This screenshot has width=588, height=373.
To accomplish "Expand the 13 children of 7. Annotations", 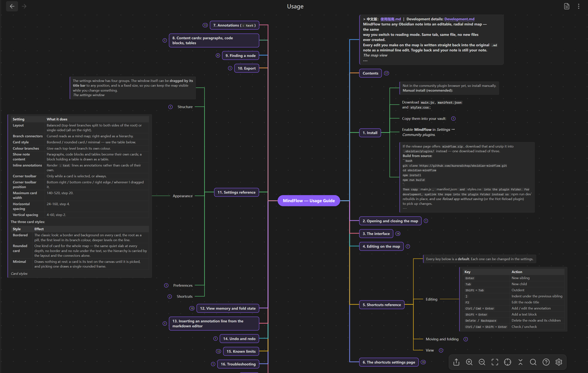I will click(205, 25).
